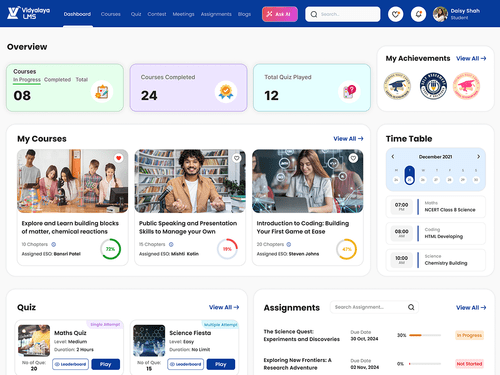Viewport: 500px width, 375px height.
Task: Click the Courses Completed badge icon
Action: coord(226,92)
